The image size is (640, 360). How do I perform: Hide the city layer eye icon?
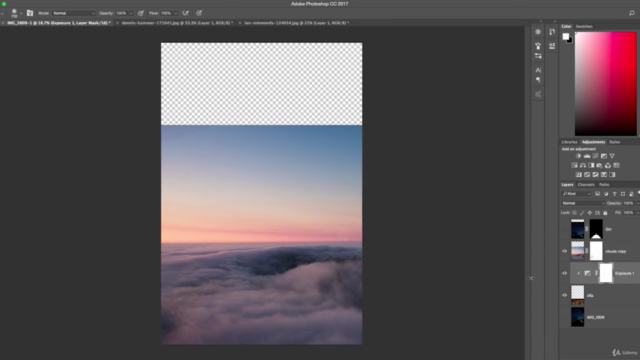(x=565, y=295)
